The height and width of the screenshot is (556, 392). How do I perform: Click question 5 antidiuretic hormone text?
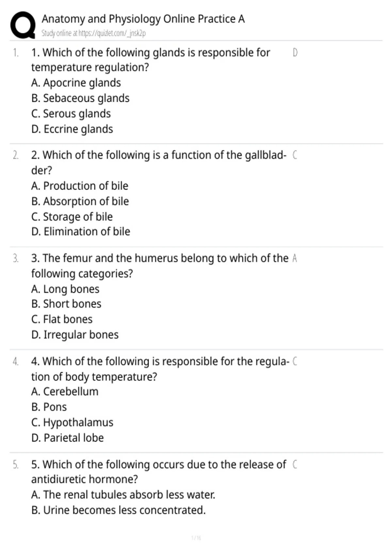159,472
